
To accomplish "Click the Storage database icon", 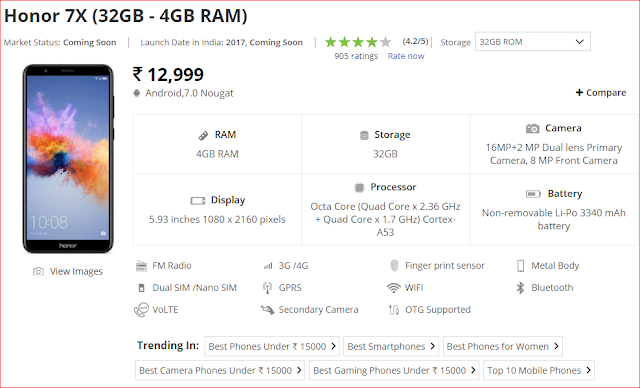I will (x=364, y=135).
